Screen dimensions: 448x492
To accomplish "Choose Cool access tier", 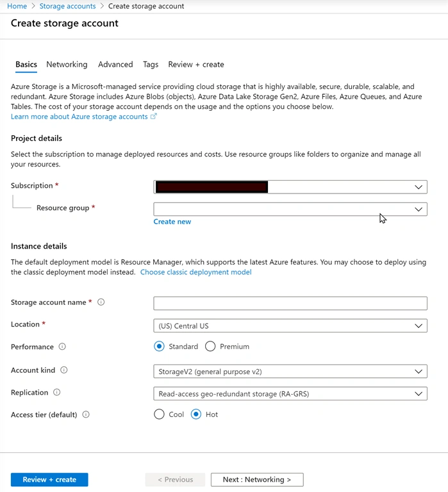I will click(159, 414).
